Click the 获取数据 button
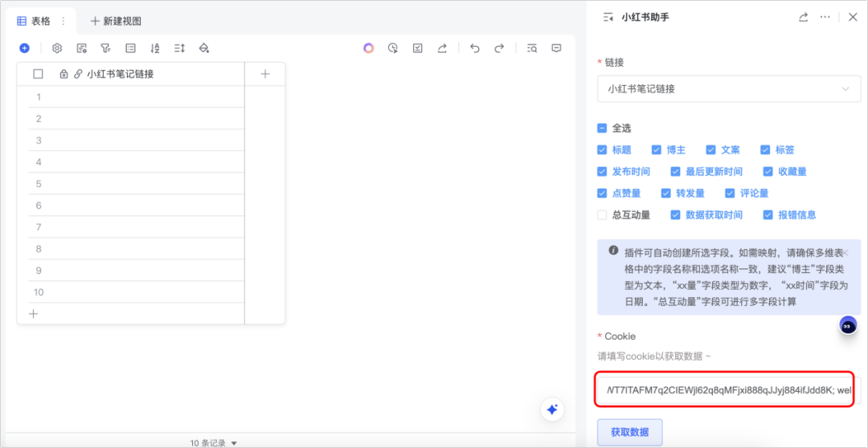 coord(630,432)
